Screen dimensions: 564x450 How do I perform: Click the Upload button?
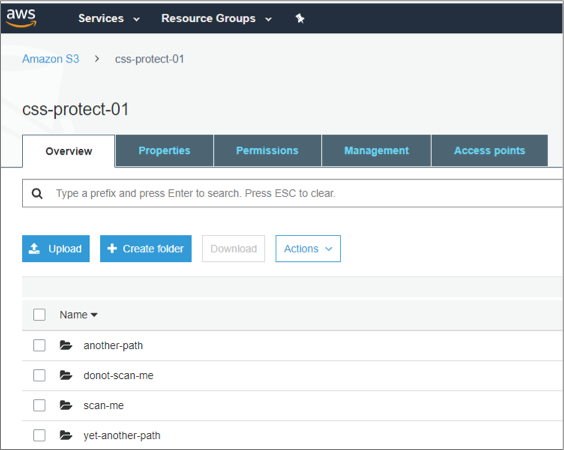56,249
